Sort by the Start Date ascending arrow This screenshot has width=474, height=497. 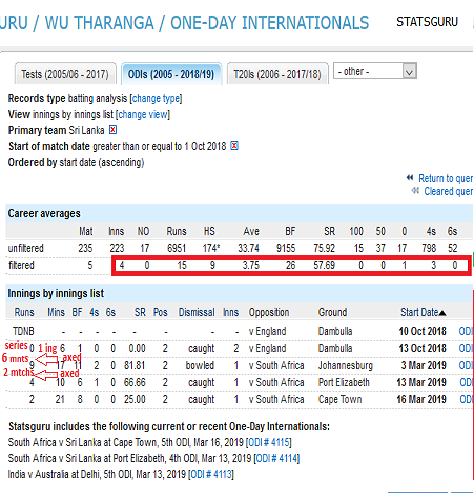[442, 313]
